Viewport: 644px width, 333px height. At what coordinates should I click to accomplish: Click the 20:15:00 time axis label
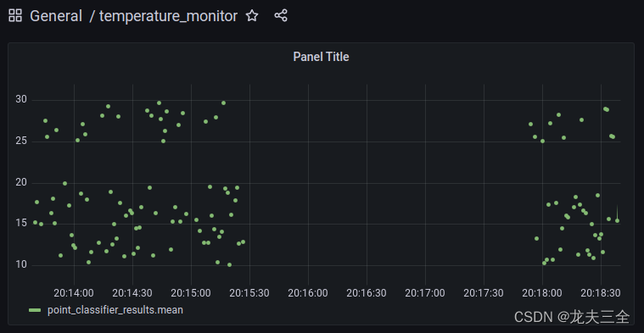(x=191, y=293)
